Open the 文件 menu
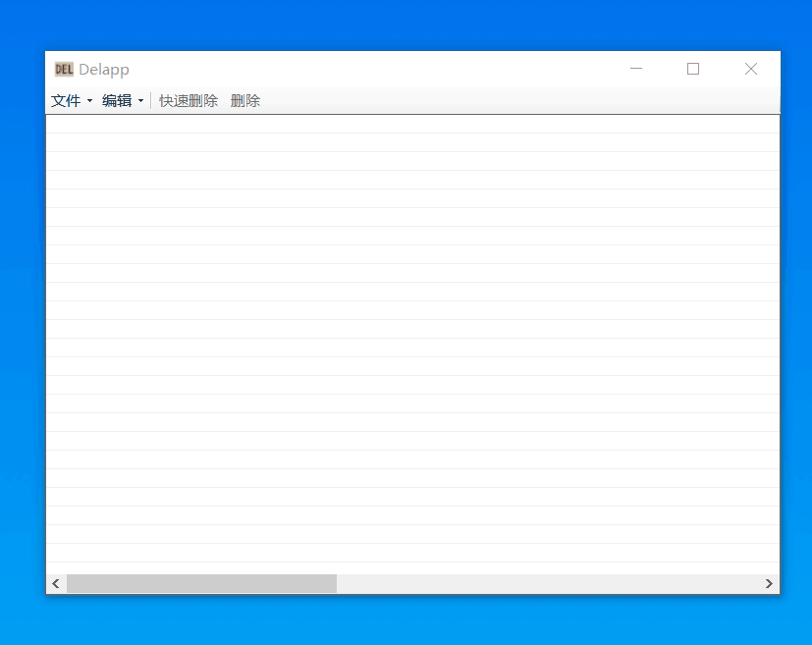This screenshot has height=645, width=812. (72, 100)
